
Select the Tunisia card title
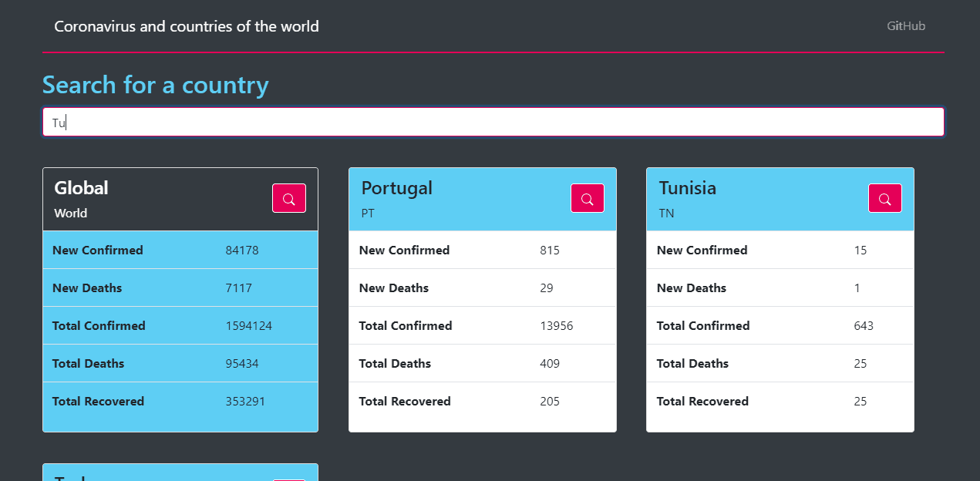click(688, 188)
